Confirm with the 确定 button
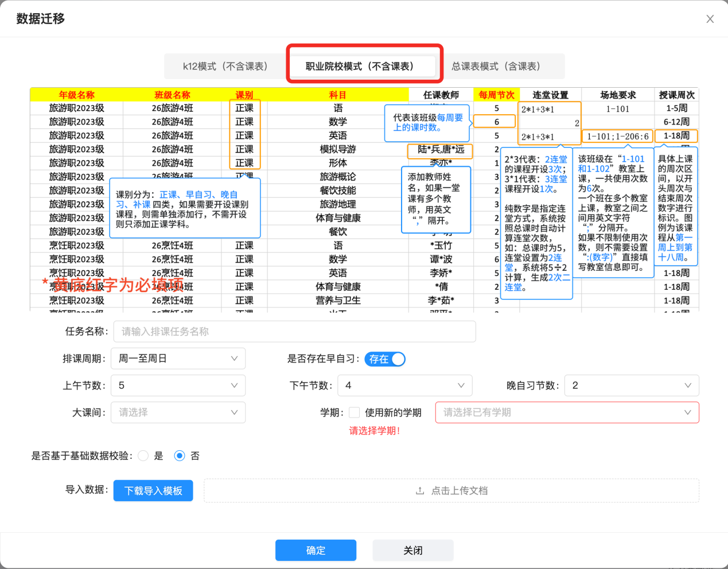The height and width of the screenshot is (569, 728). [x=316, y=551]
